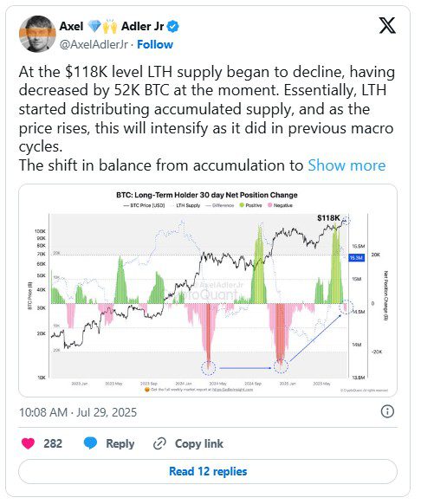The height and width of the screenshot is (504, 421).
Task: Click the 282 likes count
Action: tap(53, 443)
